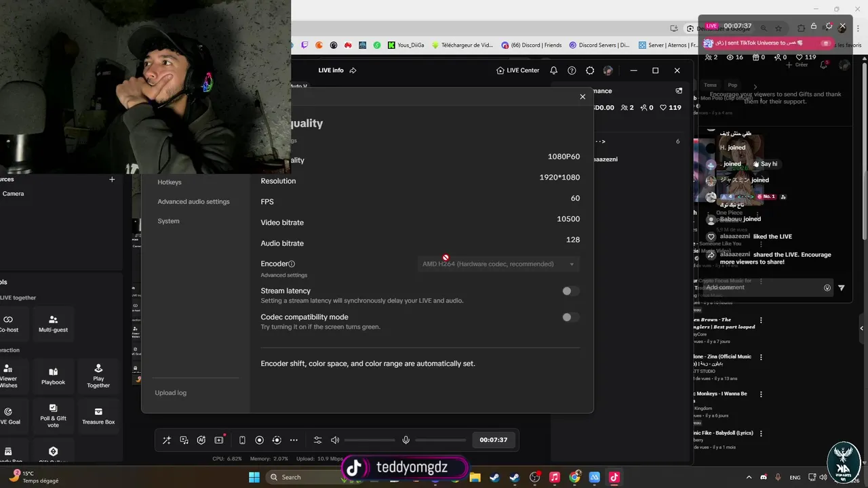Open the help question mark icon
The height and width of the screenshot is (488, 868).
pos(572,70)
